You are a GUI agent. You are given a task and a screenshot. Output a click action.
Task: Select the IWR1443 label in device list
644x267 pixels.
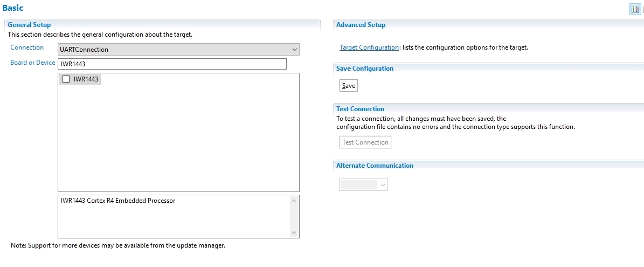click(86, 79)
